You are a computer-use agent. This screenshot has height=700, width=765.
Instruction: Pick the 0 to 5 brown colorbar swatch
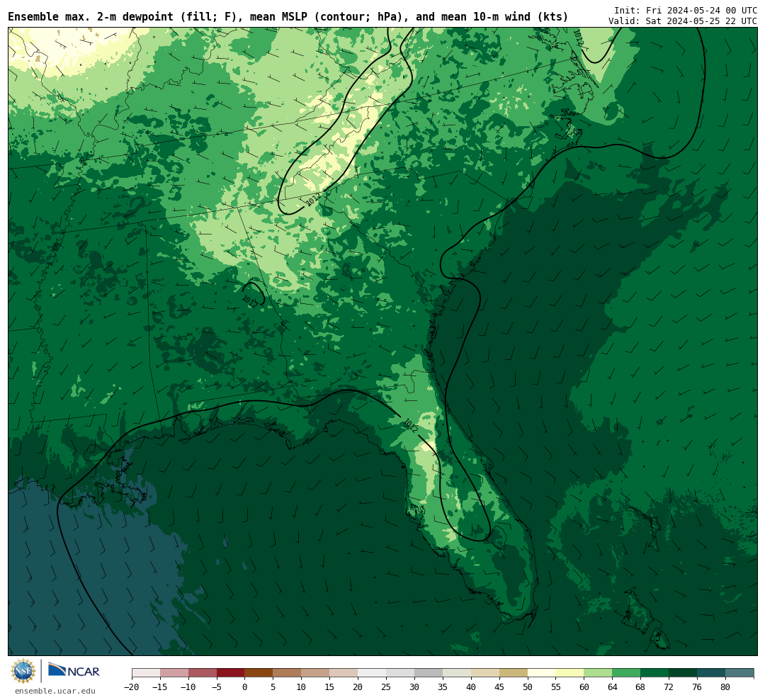click(259, 673)
